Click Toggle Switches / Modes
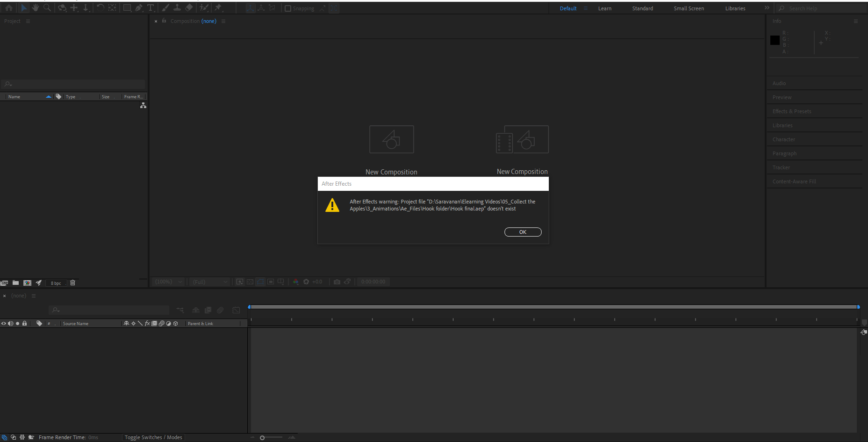 153,437
